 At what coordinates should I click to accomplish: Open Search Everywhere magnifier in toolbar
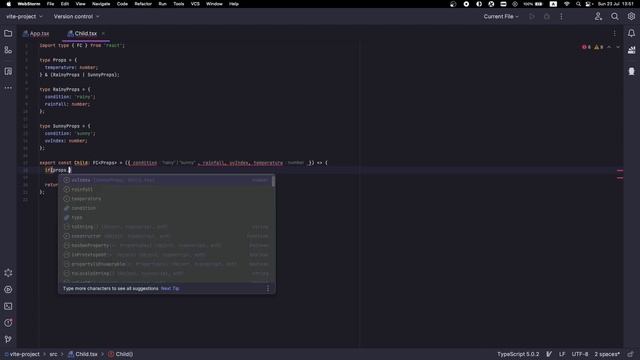pyautogui.click(x=615, y=16)
